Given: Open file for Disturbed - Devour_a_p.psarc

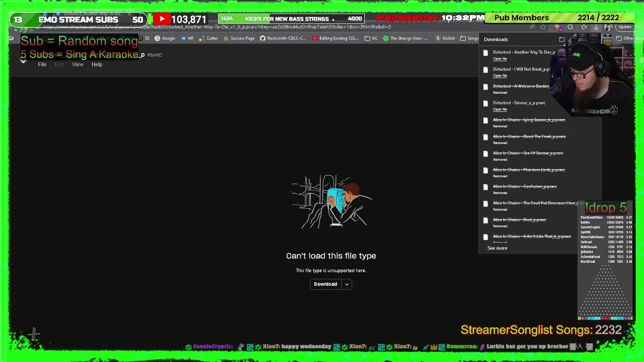Looking at the screenshot, I should pyautogui.click(x=500, y=109).
